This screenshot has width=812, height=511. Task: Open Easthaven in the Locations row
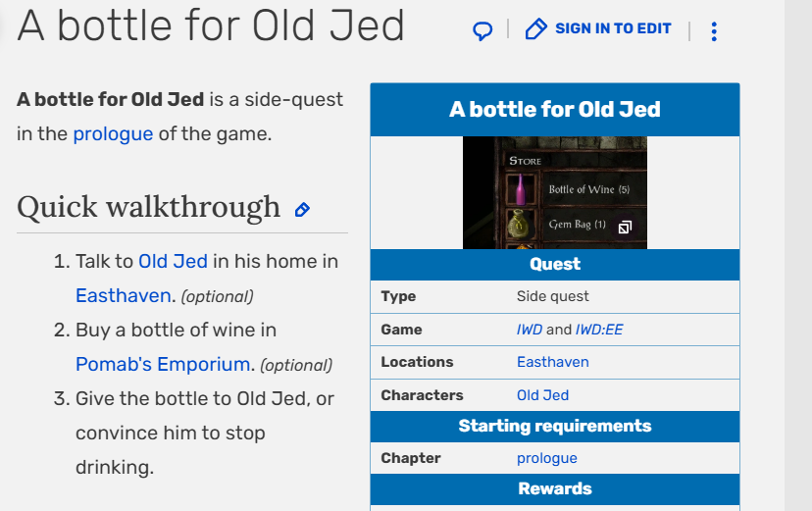(552, 362)
